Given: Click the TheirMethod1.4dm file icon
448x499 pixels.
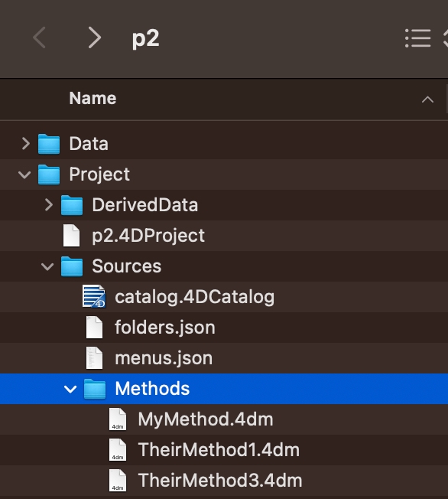Looking at the screenshot, I should point(118,450).
